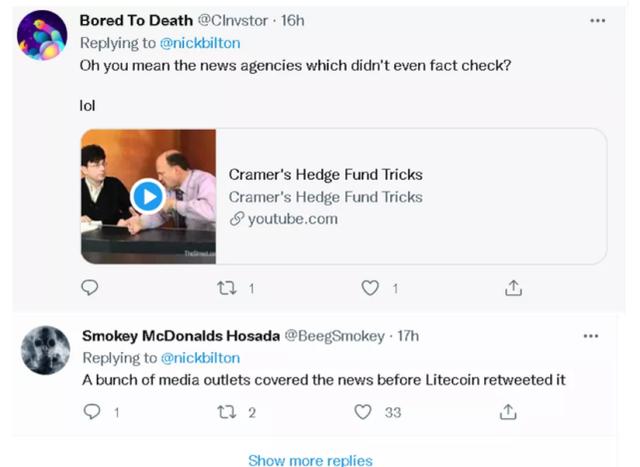
Task: Retweet the Smokey McDonalds Hosada tweet
Action: (227, 412)
